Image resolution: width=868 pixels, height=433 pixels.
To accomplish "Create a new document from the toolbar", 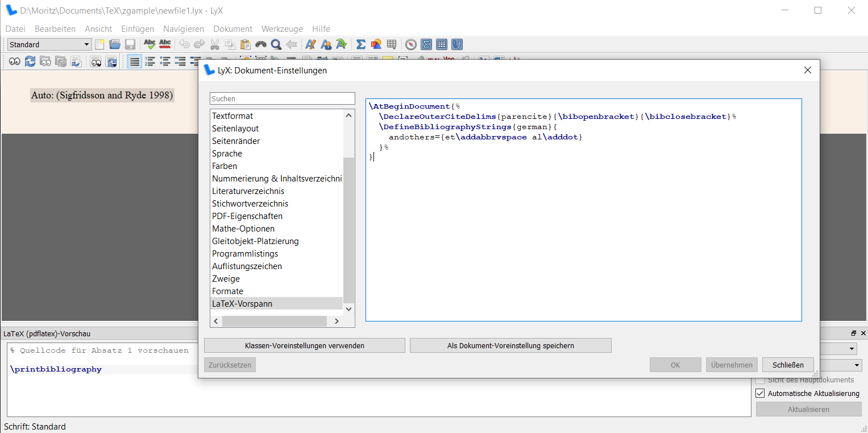I will [x=100, y=44].
